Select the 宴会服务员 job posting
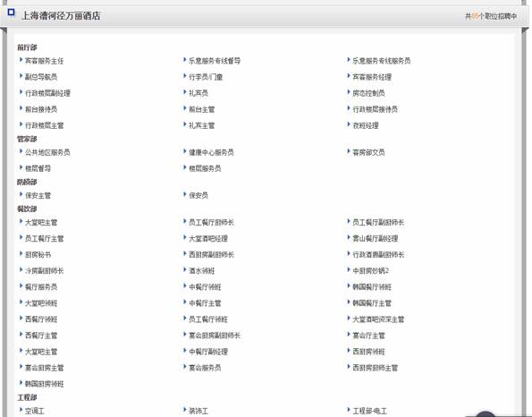The width and height of the screenshot is (532, 417). [205, 368]
